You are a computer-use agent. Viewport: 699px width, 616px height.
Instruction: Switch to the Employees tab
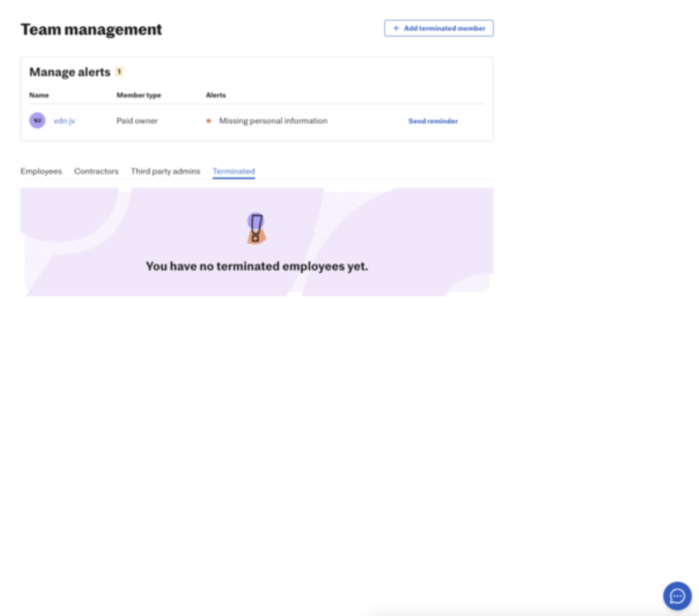[41, 171]
